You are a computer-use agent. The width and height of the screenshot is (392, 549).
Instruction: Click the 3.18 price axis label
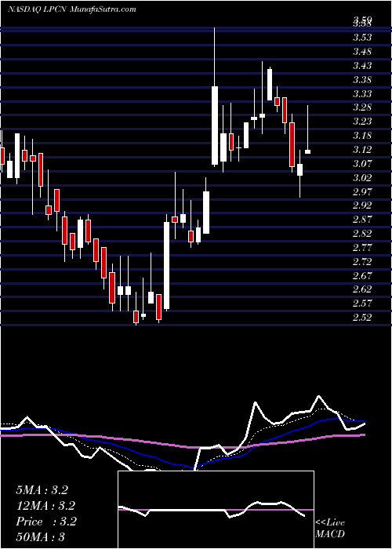[362, 135]
